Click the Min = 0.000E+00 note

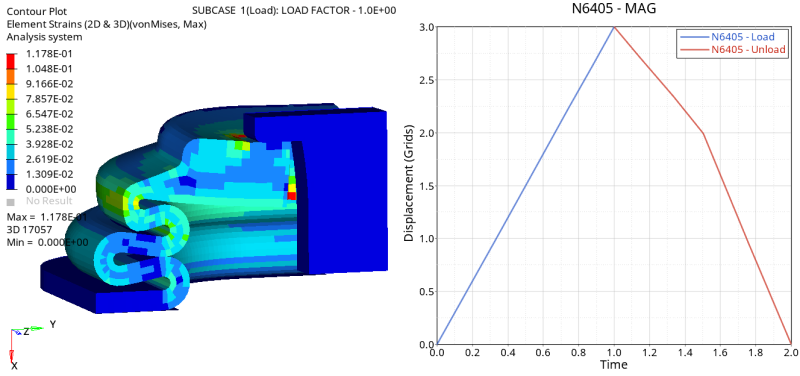click(x=47, y=242)
